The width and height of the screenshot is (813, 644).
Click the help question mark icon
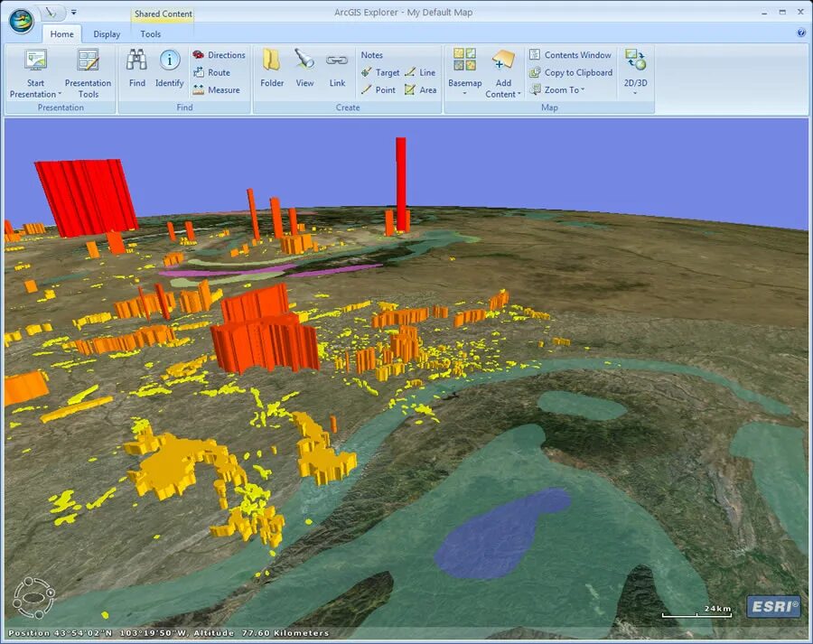pos(800,33)
